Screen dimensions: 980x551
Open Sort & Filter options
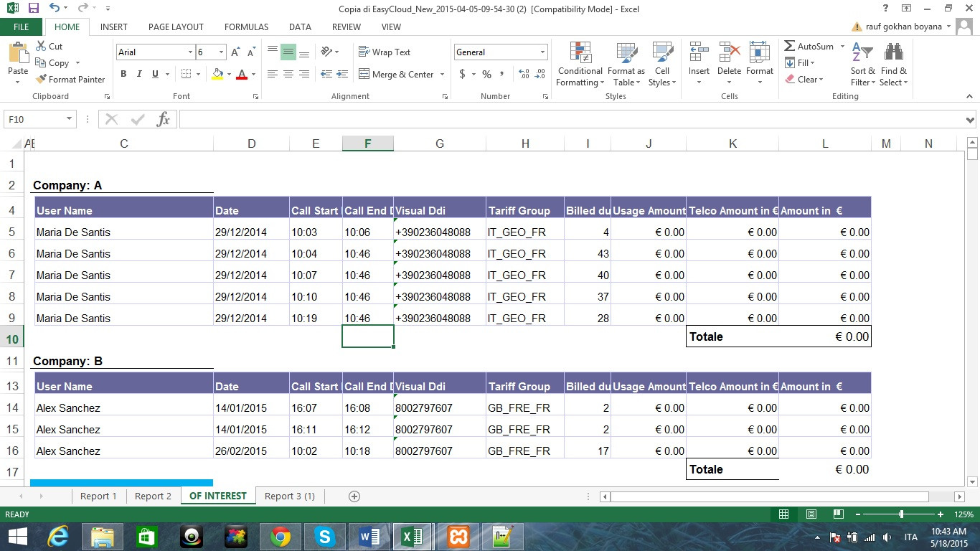[862, 64]
